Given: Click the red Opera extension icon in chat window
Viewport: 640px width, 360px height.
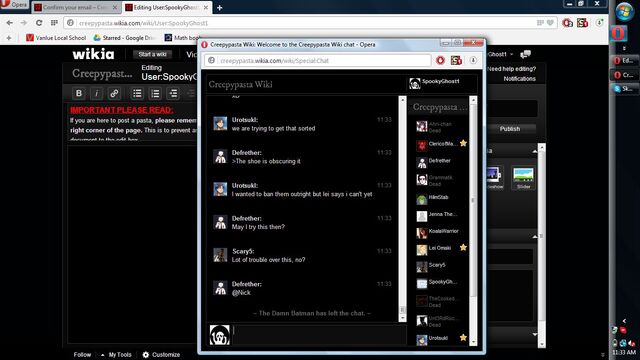Looking at the screenshot, I should (440, 60).
